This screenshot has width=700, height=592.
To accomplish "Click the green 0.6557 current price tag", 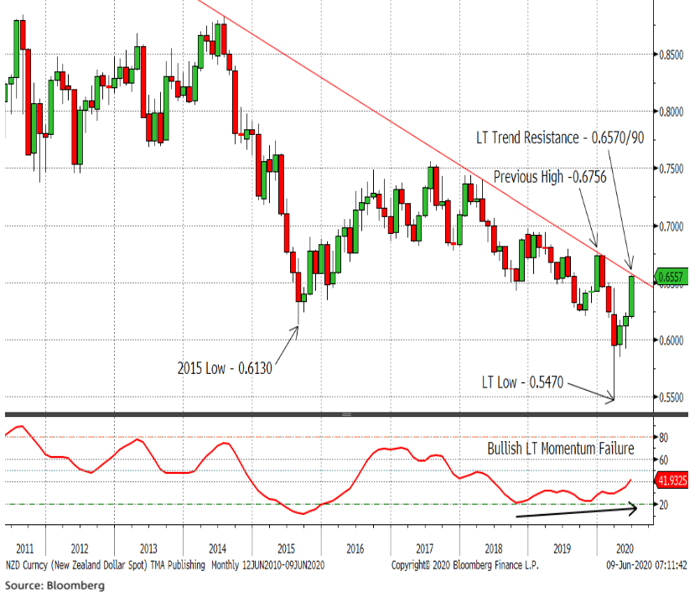I will 671,278.
